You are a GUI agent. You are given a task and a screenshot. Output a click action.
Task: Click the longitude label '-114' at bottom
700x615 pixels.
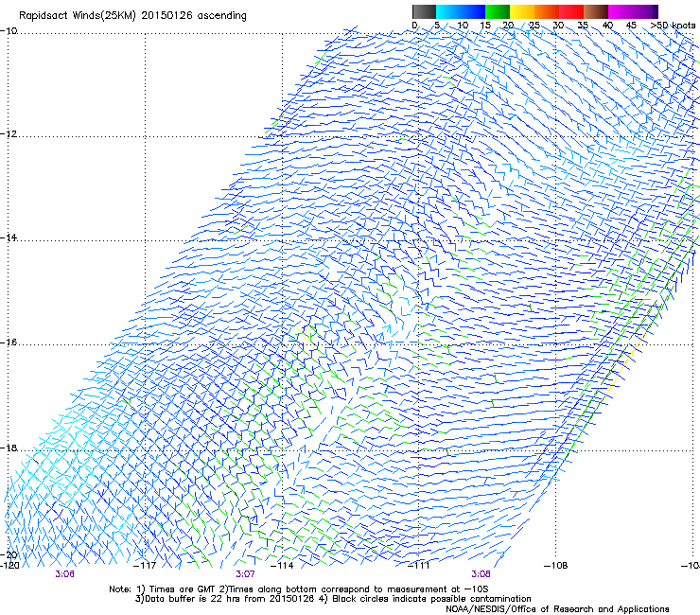click(x=282, y=566)
